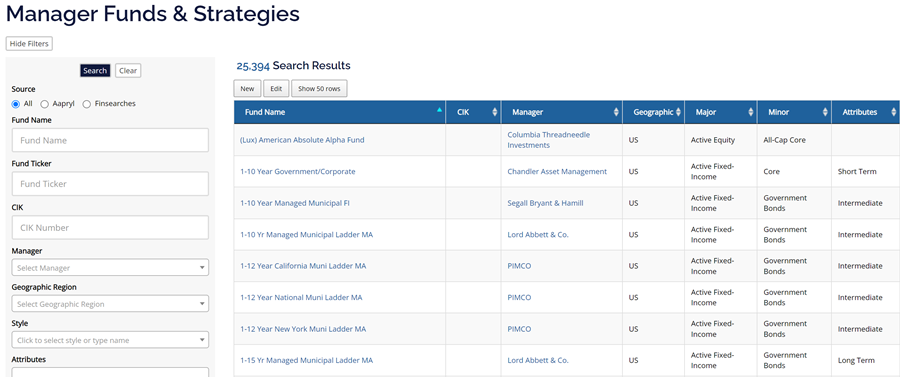Open 1-12 Year National Muni Ladder MA
This screenshot has width=900, height=377.
(301, 298)
